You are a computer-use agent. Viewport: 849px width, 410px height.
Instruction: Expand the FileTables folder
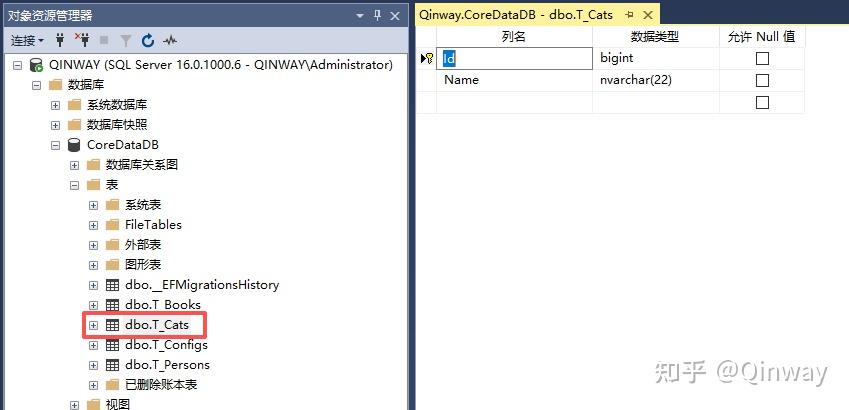pos(94,225)
